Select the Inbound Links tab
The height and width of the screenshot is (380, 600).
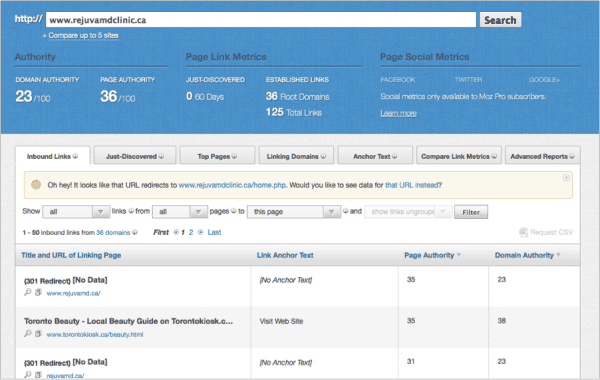point(52,156)
